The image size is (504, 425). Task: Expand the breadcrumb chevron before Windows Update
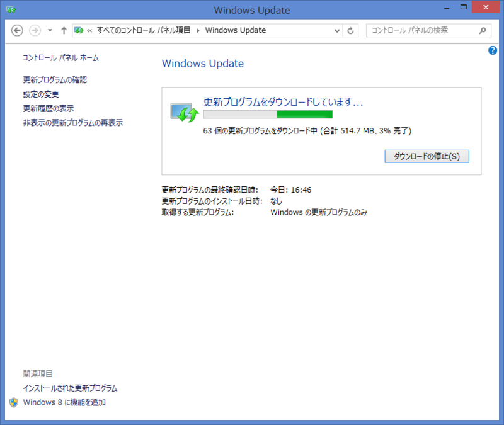[198, 30]
